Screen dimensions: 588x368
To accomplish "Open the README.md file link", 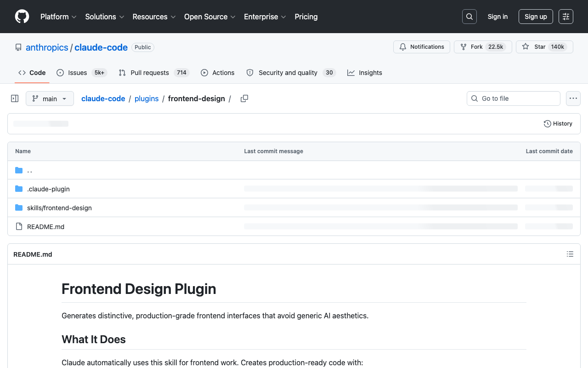I will pos(45,227).
